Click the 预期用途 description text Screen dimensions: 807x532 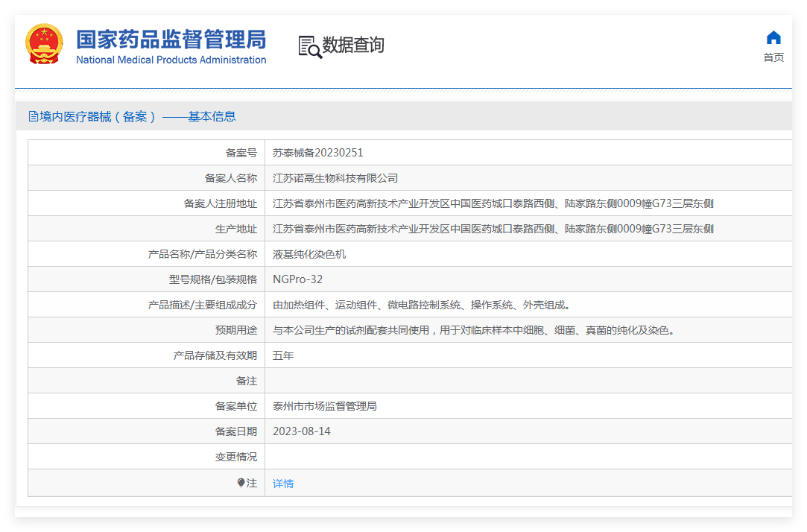point(473,330)
